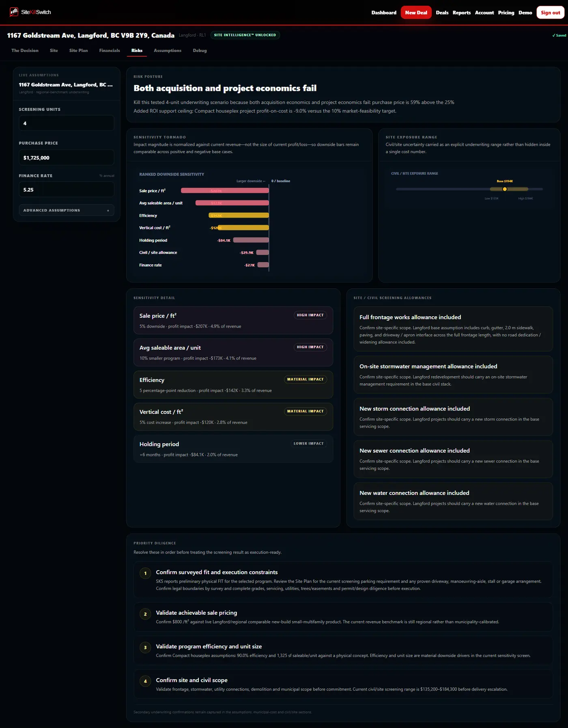Screen dimensions: 568x728
Task: Switch to The Decision tab
Action: click(x=25, y=50)
